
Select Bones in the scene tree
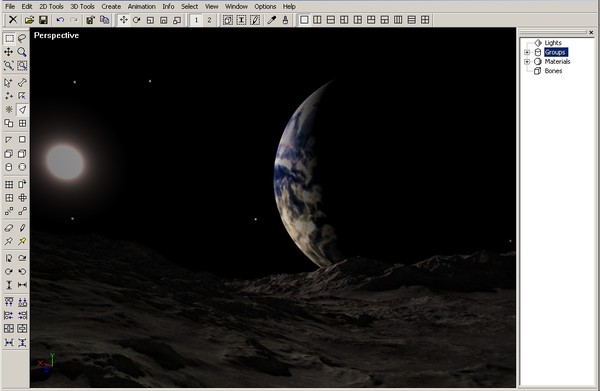[x=553, y=71]
